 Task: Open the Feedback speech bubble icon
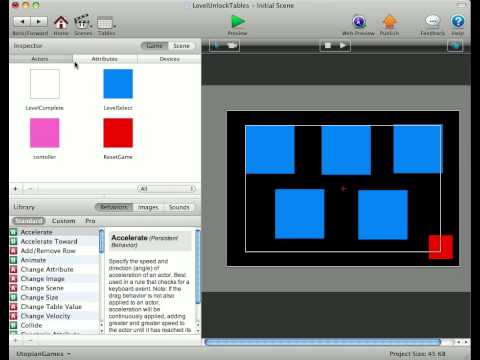(x=433, y=21)
